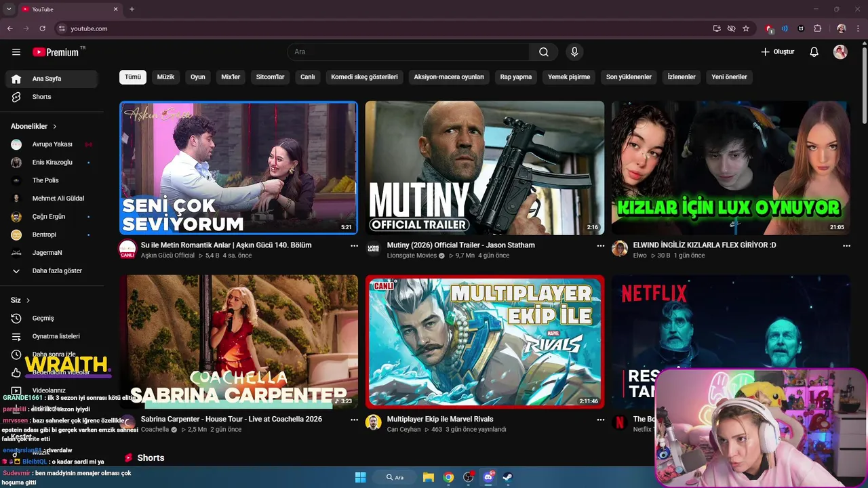The width and height of the screenshot is (868, 488).
Task: Open options for Su ile Metin video
Action: [x=354, y=246]
